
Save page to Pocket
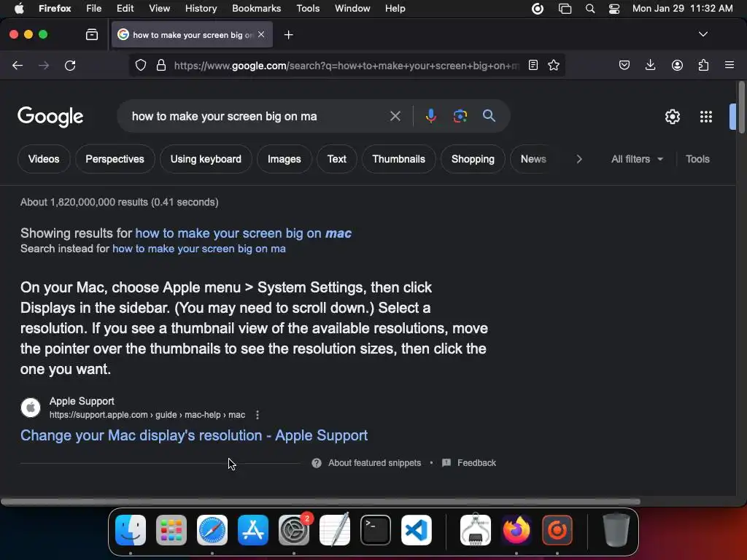(624, 65)
